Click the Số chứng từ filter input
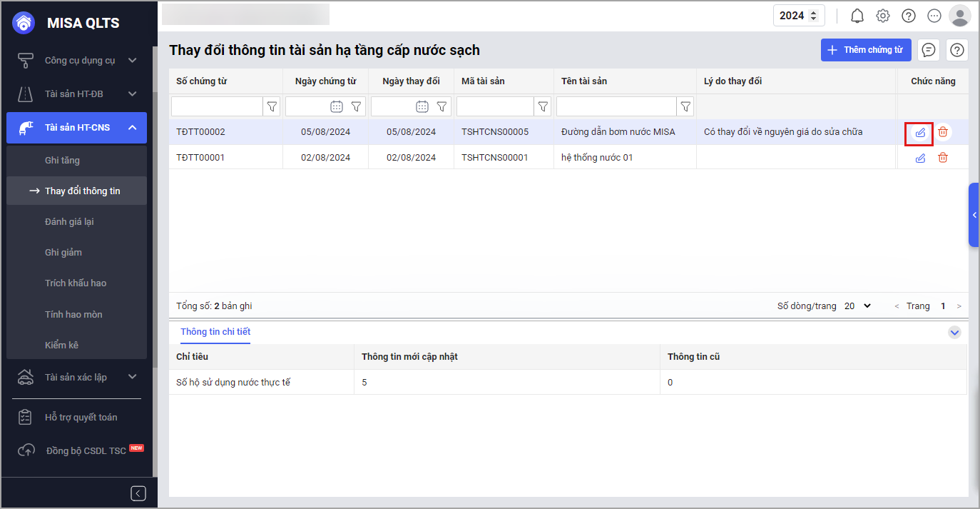Image resolution: width=980 pixels, height=509 pixels. point(217,106)
